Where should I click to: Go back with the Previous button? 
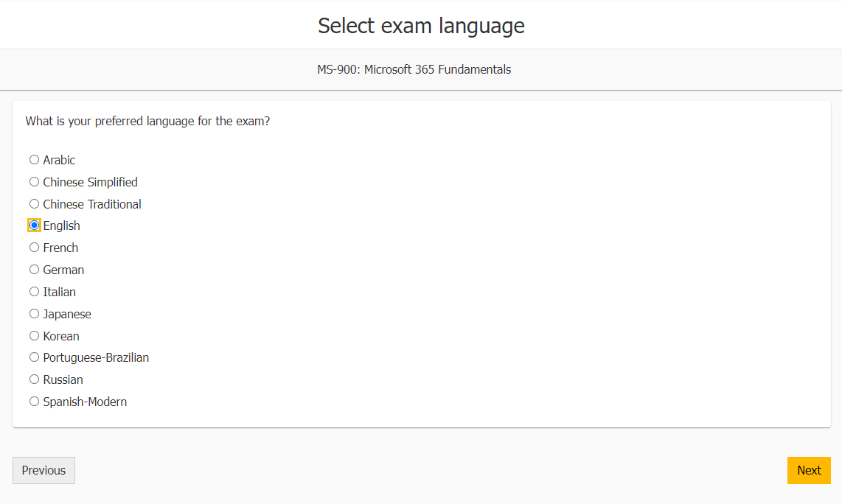(x=44, y=470)
